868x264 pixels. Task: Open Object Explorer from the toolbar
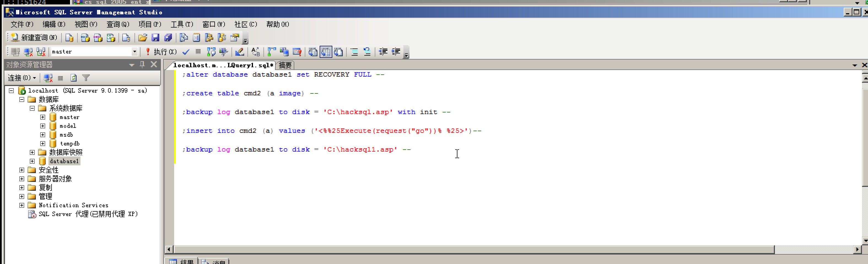209,37
